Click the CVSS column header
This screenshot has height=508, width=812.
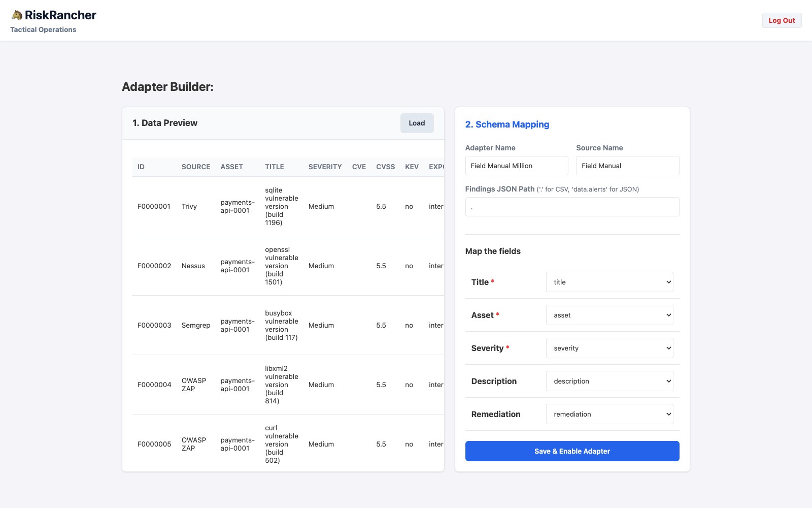coord(385,167)
